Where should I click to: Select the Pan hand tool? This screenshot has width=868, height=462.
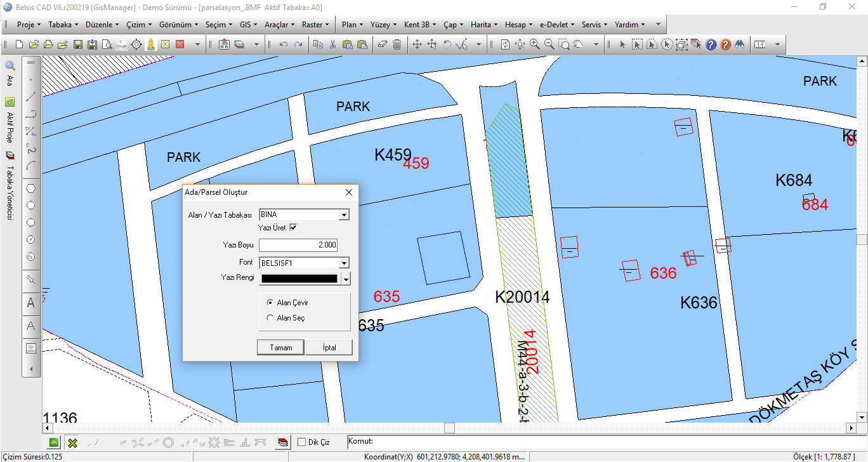[x=579, y=44]
